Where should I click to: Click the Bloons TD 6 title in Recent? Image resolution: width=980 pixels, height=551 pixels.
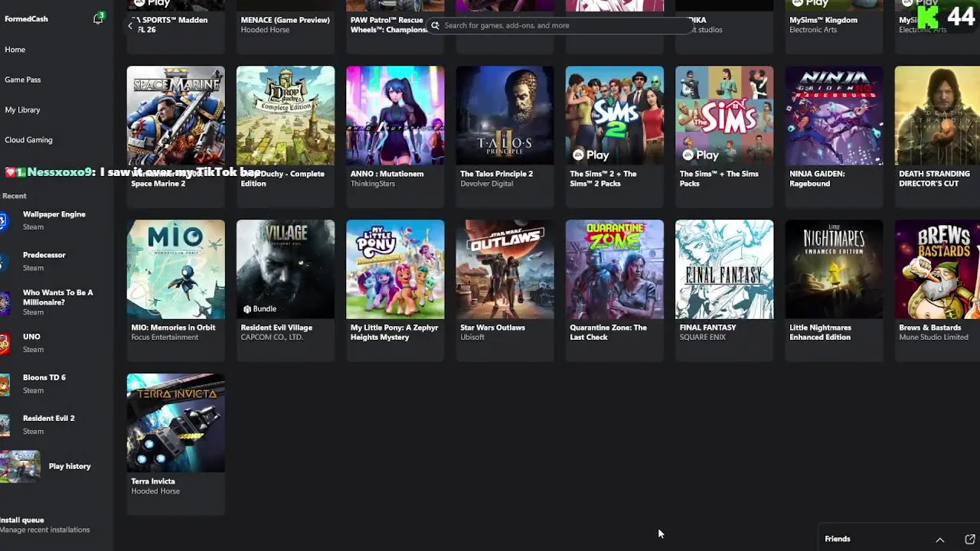[x=44, y=377]
